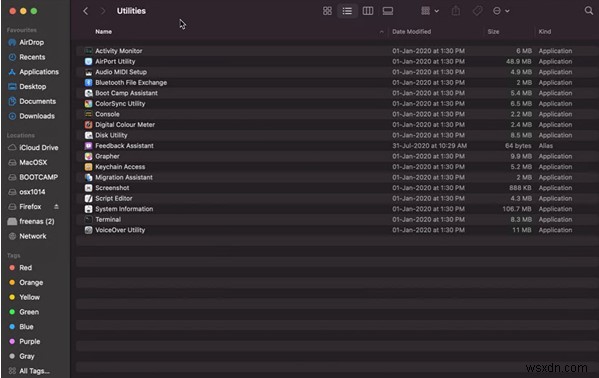
Task: Click the 31-Jul-2020 at 10:29 AM date
Action: [x=429, y=146]
